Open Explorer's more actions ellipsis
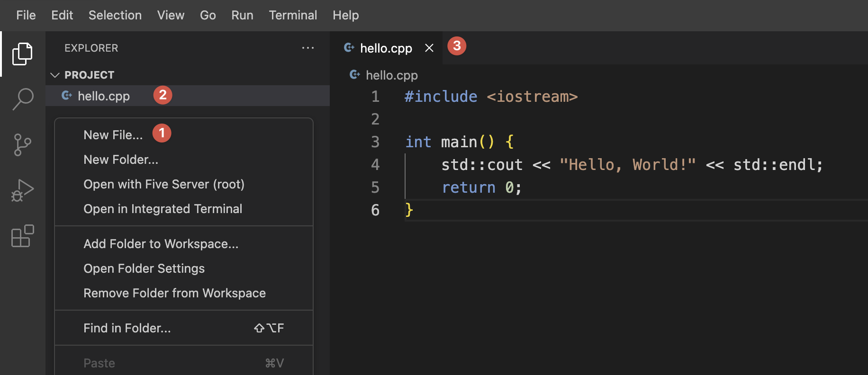Image resolution: width=868 pixels, height=375 pixels. tap(308, 48)
